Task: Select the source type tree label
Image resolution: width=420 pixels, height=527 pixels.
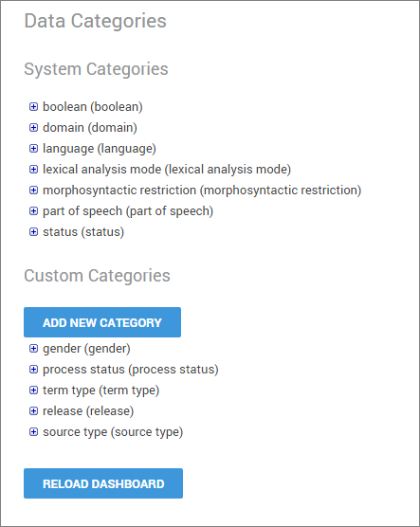Action: click(113, 432)
